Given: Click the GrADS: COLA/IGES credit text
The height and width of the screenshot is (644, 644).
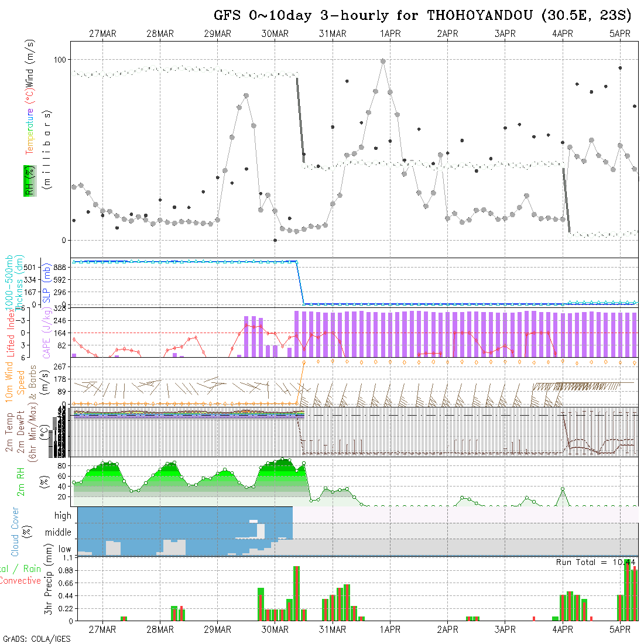Looking at the screenshot, I should pos(36,638).
